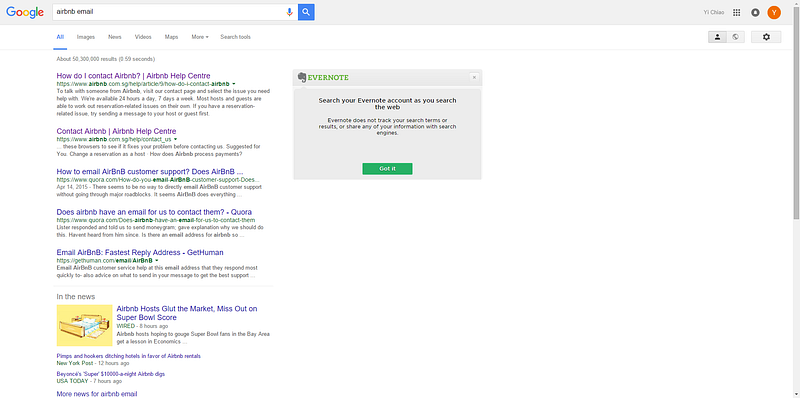Click More news for airbnb email
Viewport: 800px width, 398px height.
[97, 393]
